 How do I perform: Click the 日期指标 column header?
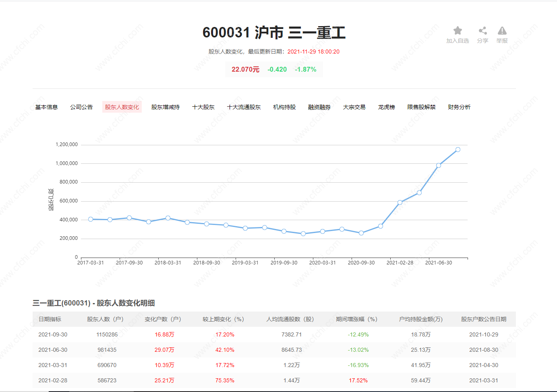[50, 319]
